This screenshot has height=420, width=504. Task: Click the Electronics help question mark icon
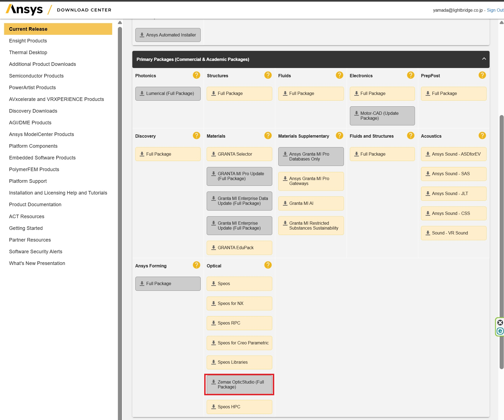point(411,75)
